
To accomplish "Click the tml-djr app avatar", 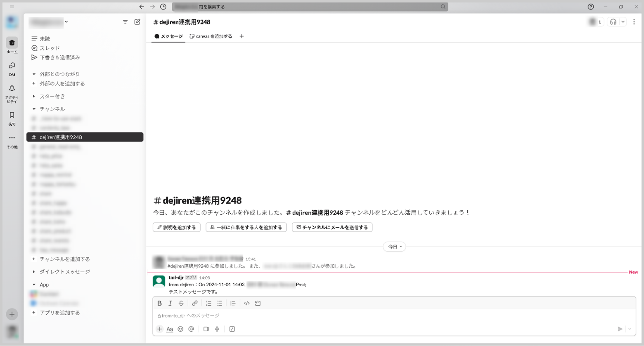I will click(x=159, y=281).
